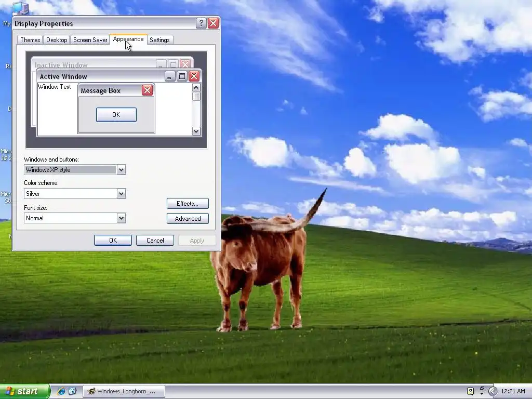The width and height of the screenshot is (532, 399).
Task: Expand hidden system tray icons
Action: click(493, 391)
